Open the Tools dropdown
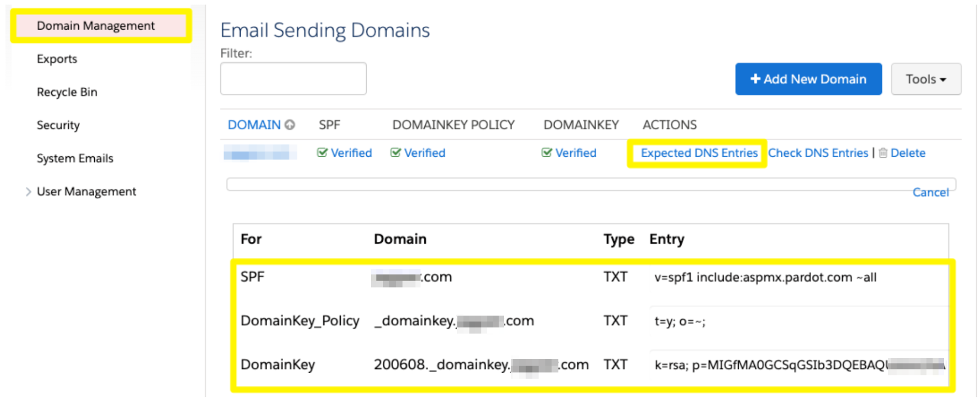980x405 pixels. (926, 79)
